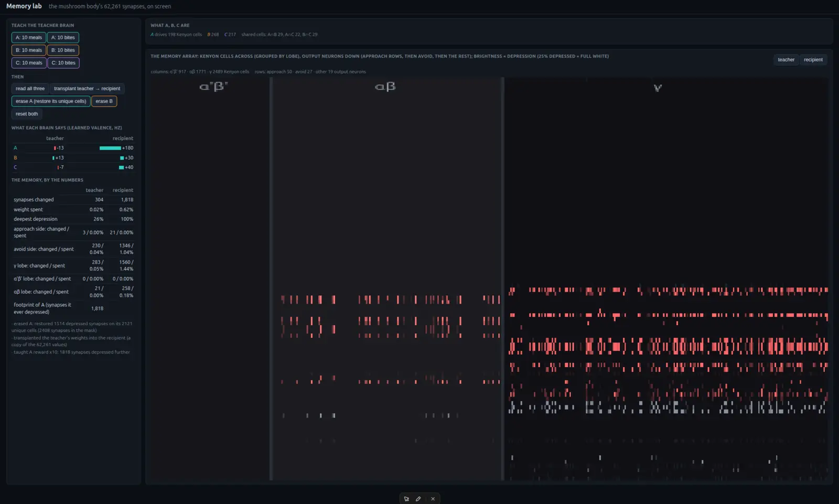Viewport: 839px width, 504px height.
Task: Reset both brains
Action: [x=27, y=114]
